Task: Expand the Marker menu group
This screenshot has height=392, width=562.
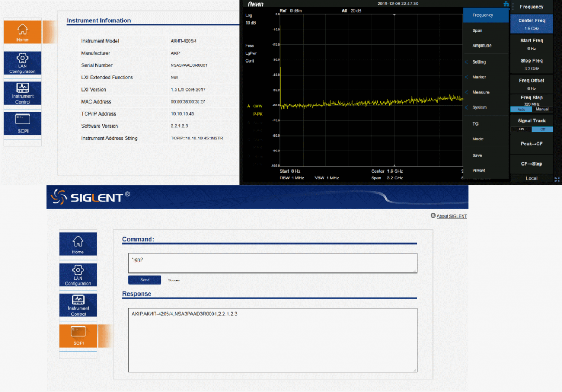Action: coord(486,77)
